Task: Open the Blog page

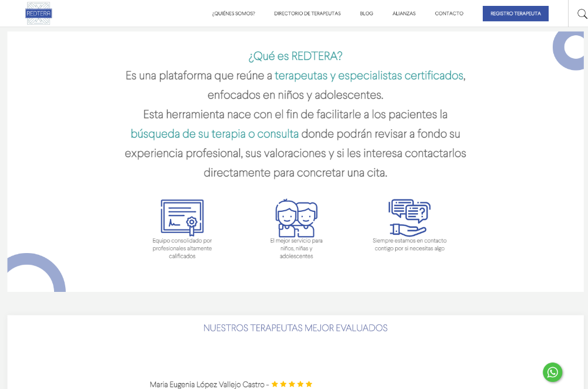Action: click(x=366, y=14)
